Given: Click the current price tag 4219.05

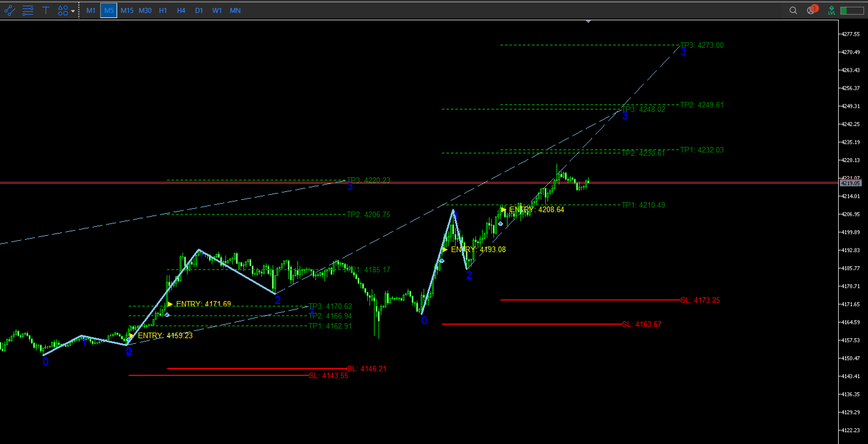Looking at the screenshot, I should [850, 183].
